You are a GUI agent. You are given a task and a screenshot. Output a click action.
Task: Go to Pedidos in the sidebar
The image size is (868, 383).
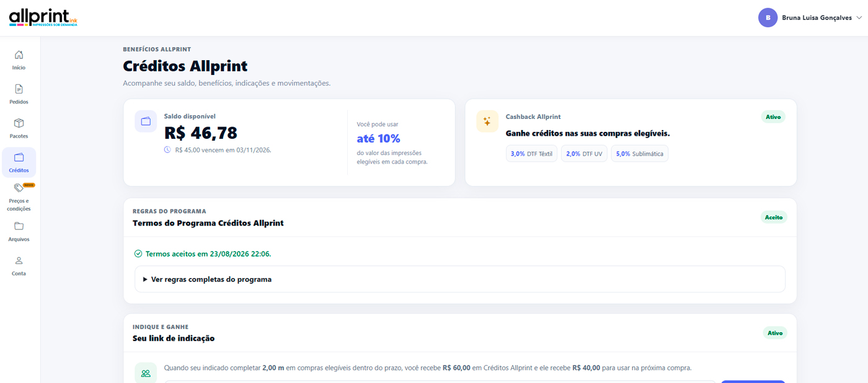[19, 102]
